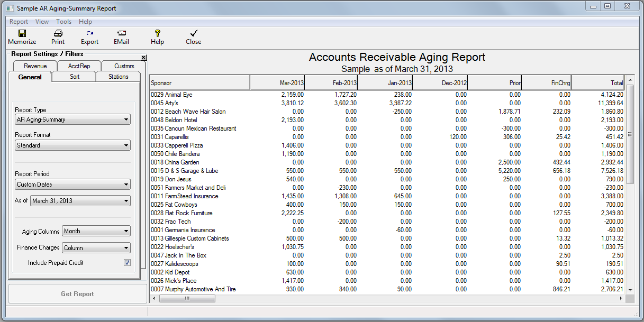Click the Close checkmark icon
Image resolution: width=644 pixels, height=322 pixels.
pyautogui.click(x=193, y=33)
